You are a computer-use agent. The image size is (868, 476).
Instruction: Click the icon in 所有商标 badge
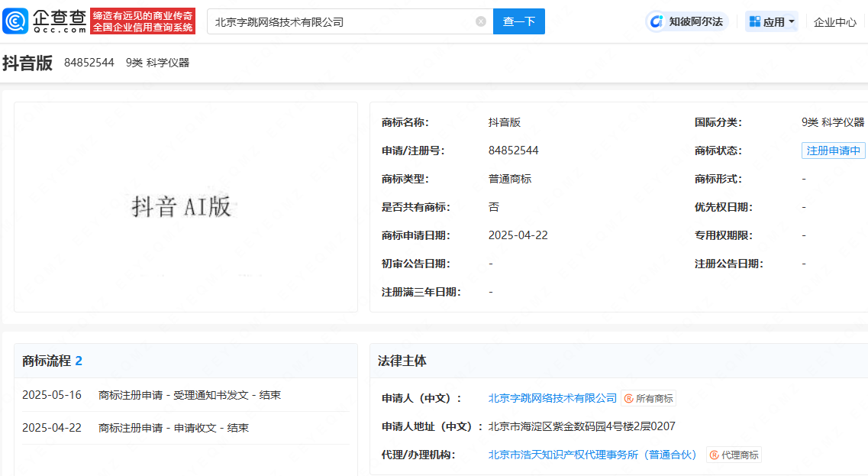pos(629,398)
